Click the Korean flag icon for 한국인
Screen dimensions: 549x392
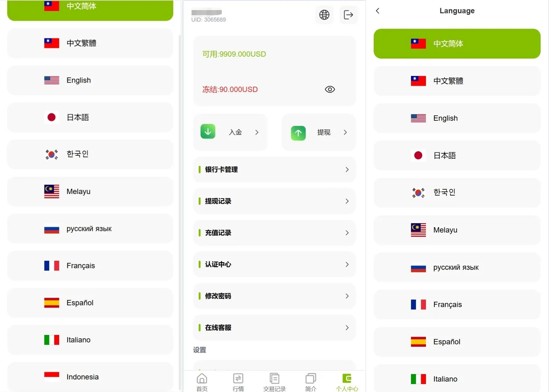pyautogui.click(x=418, y=193)
